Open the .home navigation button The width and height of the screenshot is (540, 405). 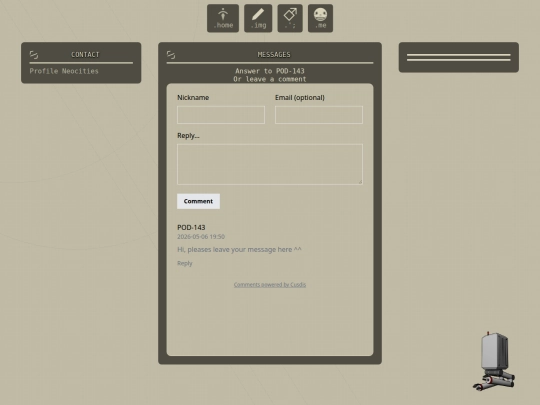tap(223, 18)
